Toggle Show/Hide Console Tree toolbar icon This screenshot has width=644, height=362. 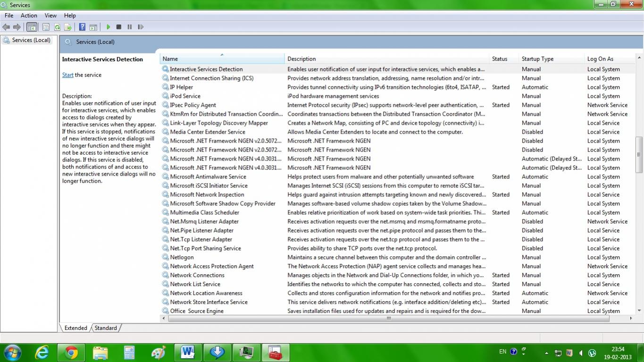pyautogui.click(x=32, y=27)
